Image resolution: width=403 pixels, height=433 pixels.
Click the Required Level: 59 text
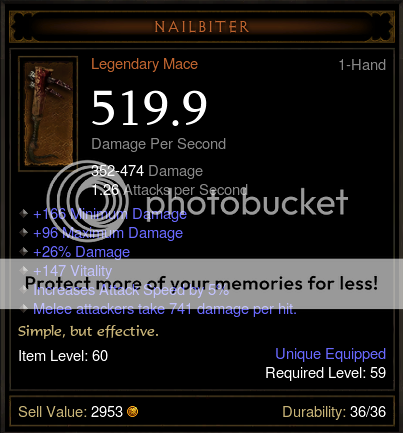pos(325,373)
